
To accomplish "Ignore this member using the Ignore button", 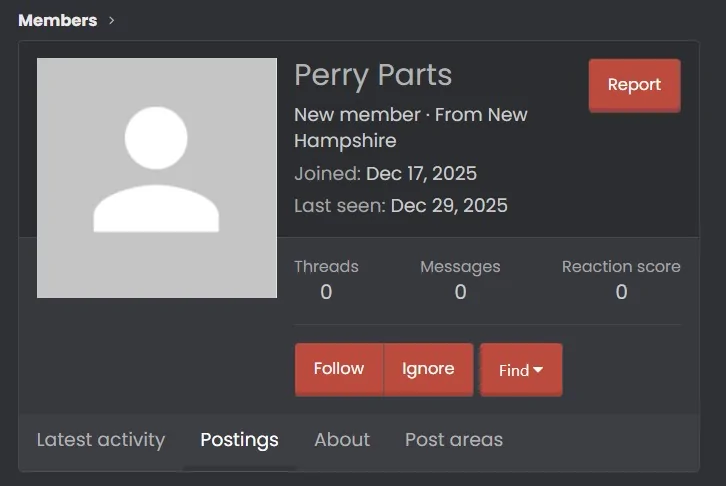I will pyautogui.click(x=428, y=369).
